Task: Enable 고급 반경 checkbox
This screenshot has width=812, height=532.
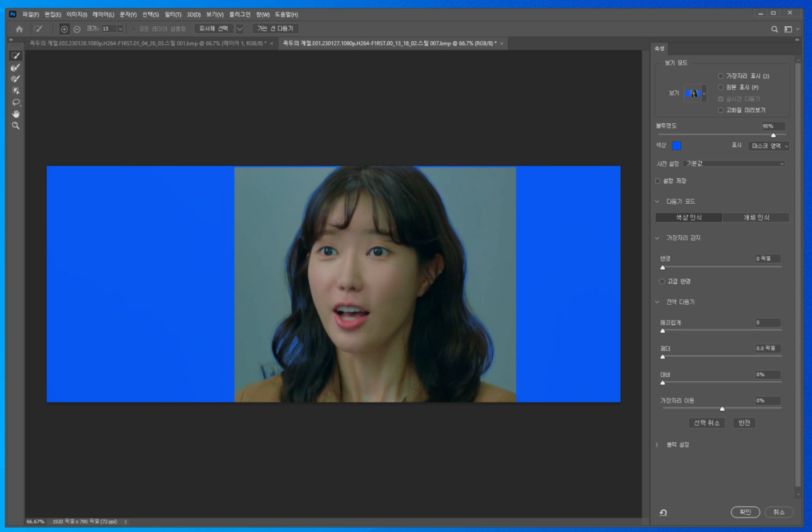Action: [662, 281]
